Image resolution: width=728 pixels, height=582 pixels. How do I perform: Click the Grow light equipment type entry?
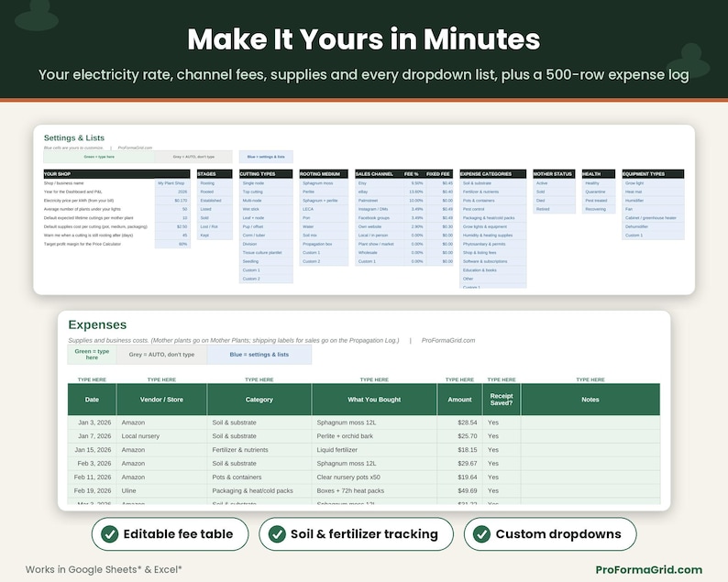click(x=653, y=183)
